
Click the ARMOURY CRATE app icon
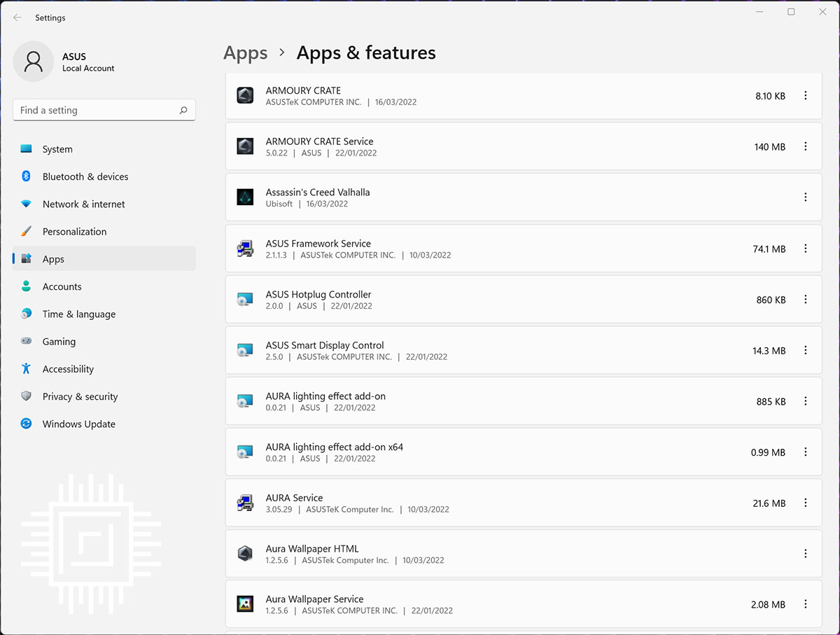pyautogui.click(x=245, y=96)
